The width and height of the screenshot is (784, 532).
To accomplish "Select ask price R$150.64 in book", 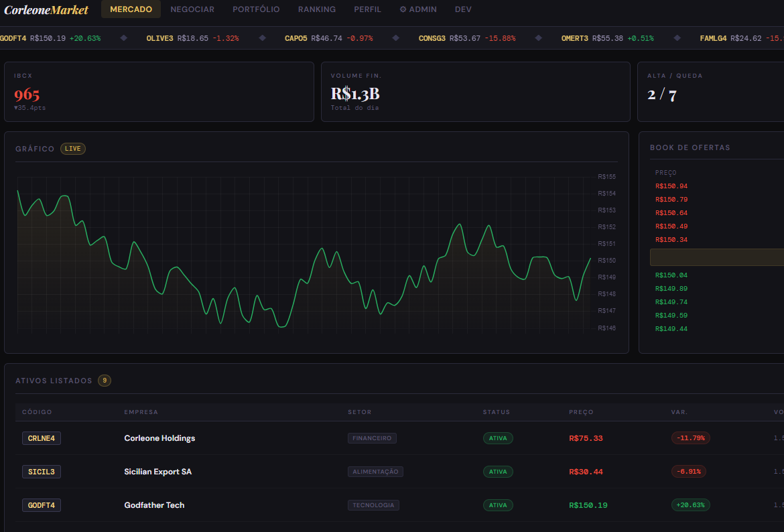I will pos(671,213).
